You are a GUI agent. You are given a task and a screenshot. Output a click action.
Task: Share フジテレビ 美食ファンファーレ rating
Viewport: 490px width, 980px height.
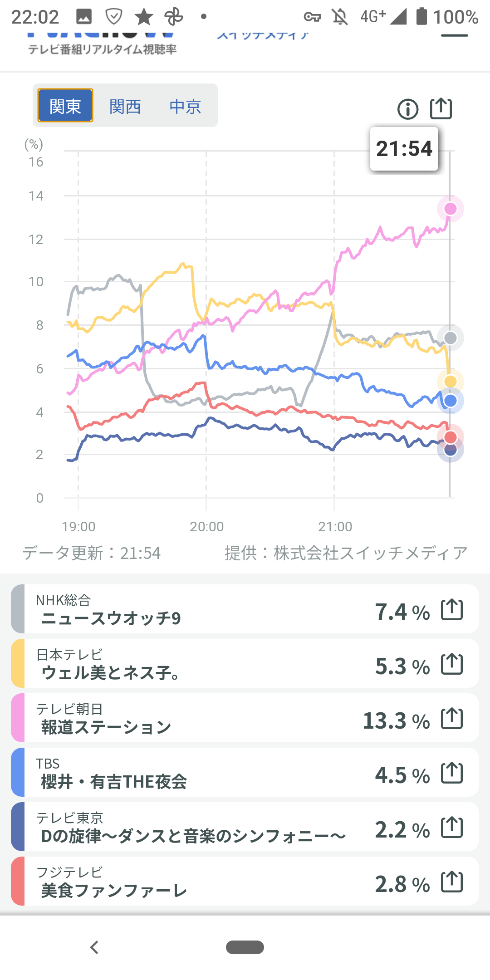(x=452, y=882)
